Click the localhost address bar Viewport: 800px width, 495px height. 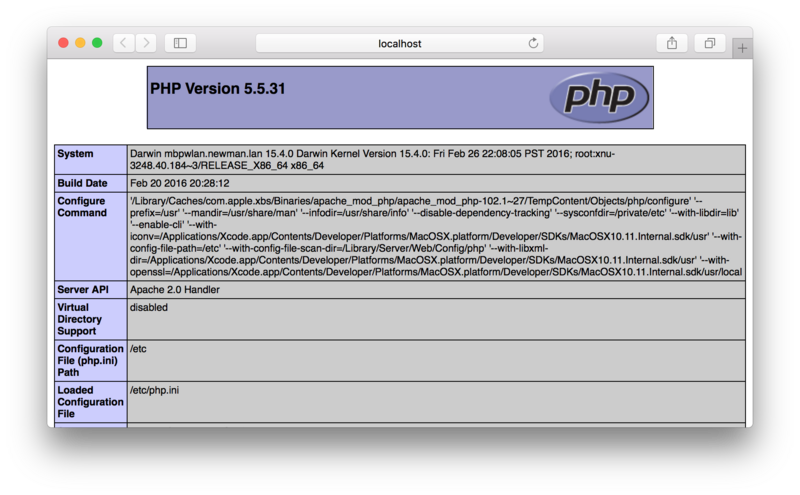point(399,43)
